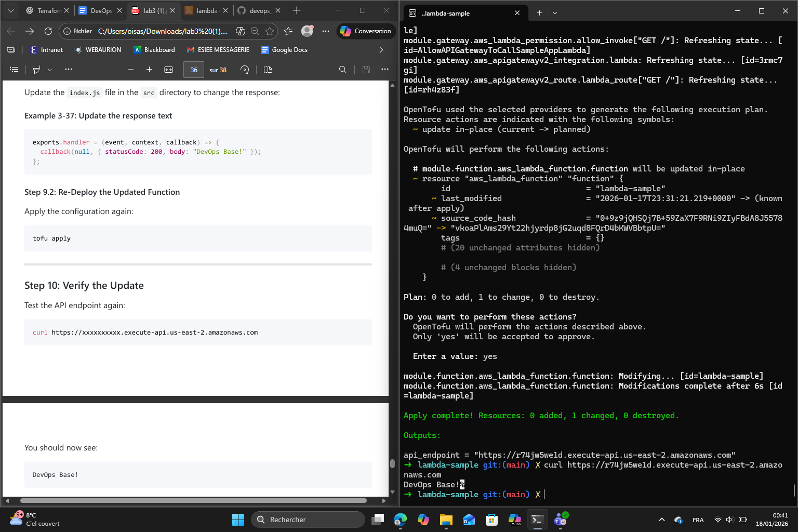Click the page number field showing 36
Viewport: 798px width, 532px height.
(193, 69)
